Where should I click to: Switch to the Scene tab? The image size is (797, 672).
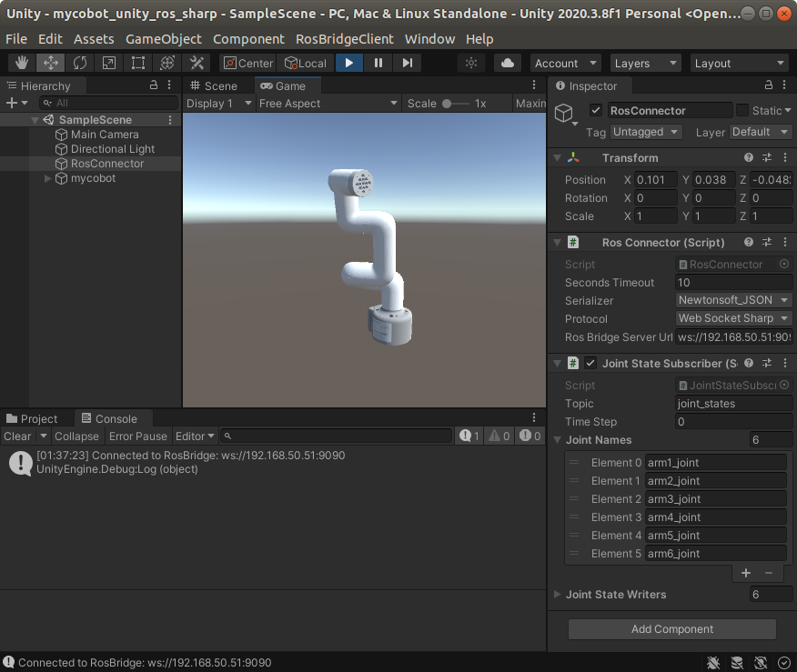pyautogui.click(x=222, y=85)
